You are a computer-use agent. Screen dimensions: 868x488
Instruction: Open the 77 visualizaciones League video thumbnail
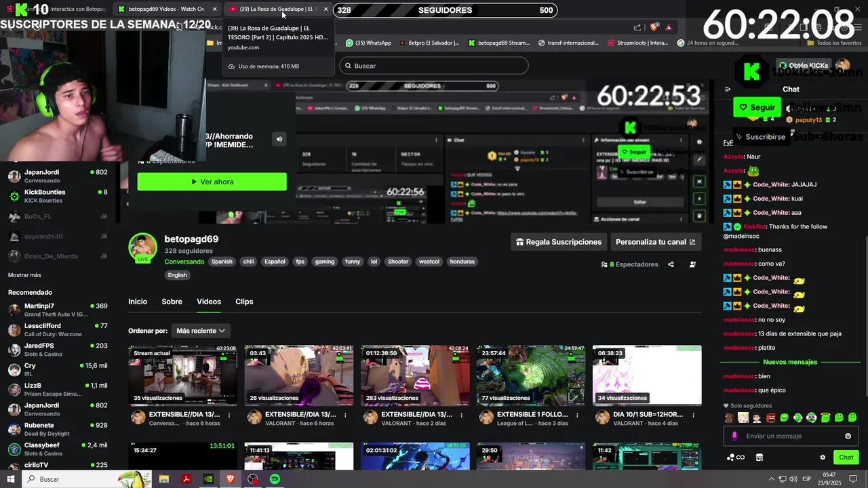531,375
